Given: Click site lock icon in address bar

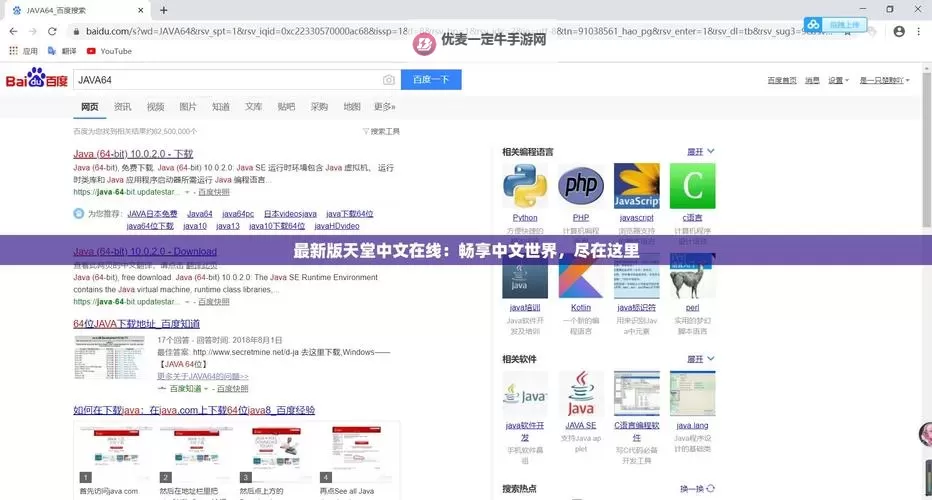Looking at the screenshot, I should point(75,31).
